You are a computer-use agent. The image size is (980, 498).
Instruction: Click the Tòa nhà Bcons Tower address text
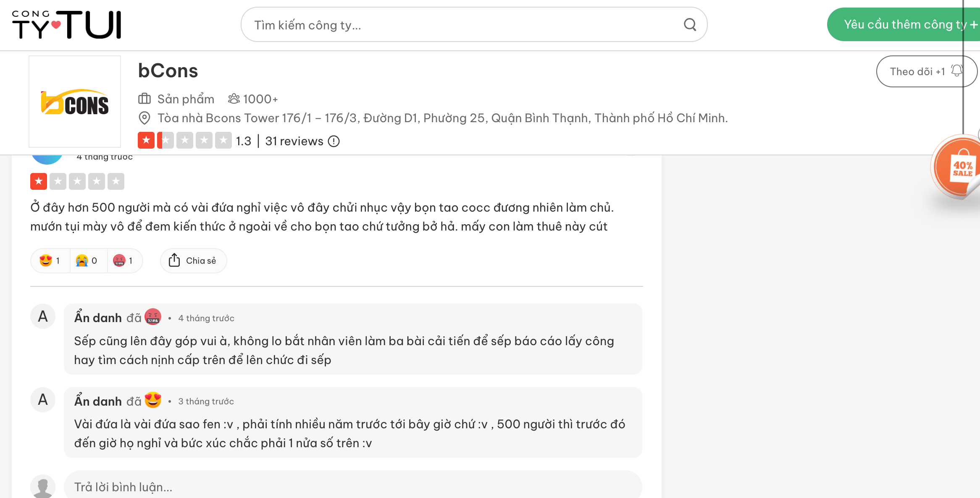click(x=442, y=118)
